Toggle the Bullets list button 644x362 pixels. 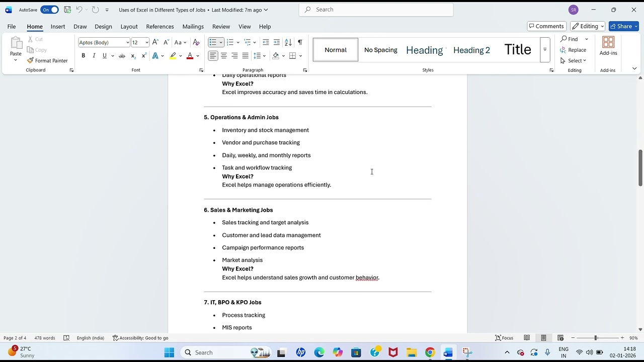pyautogui.click(x=213, y=42)
